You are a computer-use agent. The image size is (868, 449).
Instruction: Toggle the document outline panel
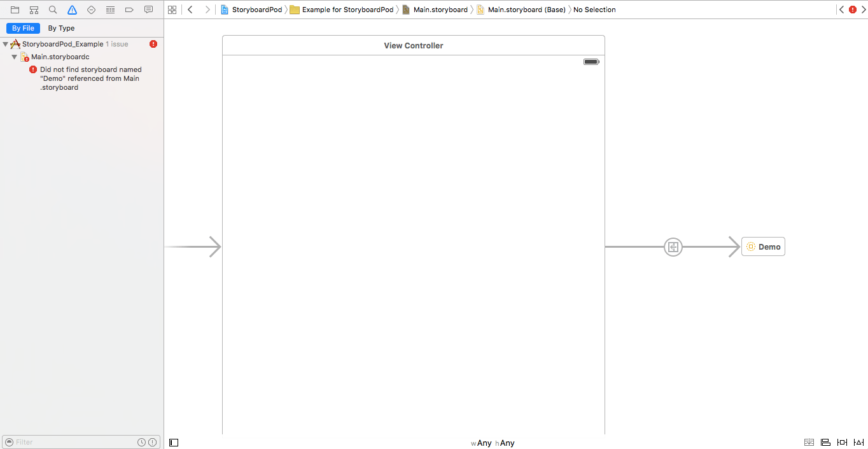174,443
